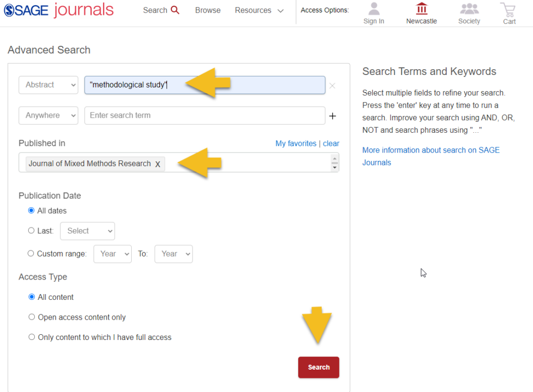The width and height of the screenshot is (533, 392).
Task: Remove Journal of Mixed Methods Research tag
Action: (x=157, y=164)
